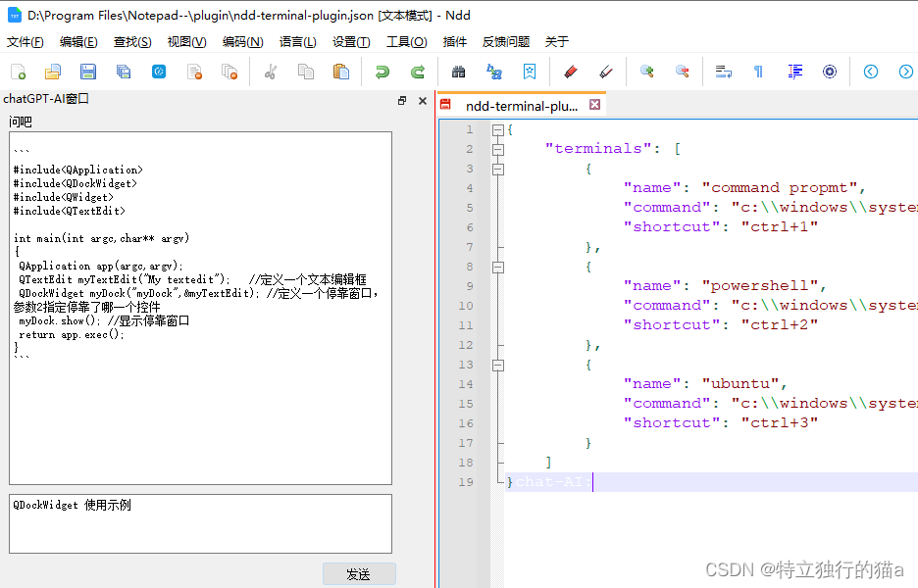Toggle word wrap in the toolbar
This screenshot has width=918, height=588.
(x=724, y=72)
